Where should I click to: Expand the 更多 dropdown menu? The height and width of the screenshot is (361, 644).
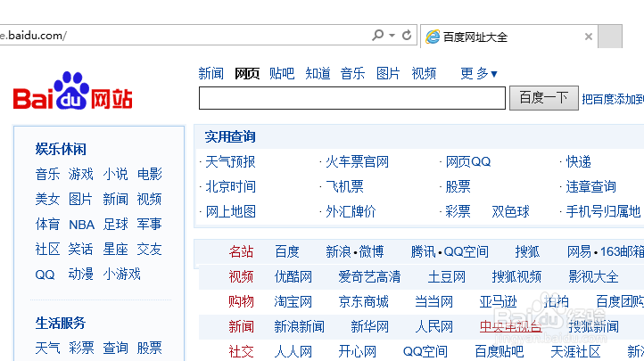point(478,74)
